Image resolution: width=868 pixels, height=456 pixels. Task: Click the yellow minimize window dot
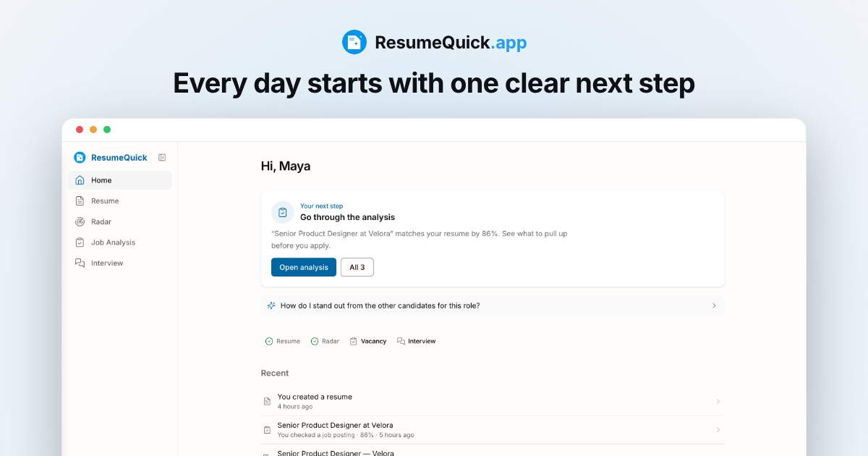pos(93,130)
